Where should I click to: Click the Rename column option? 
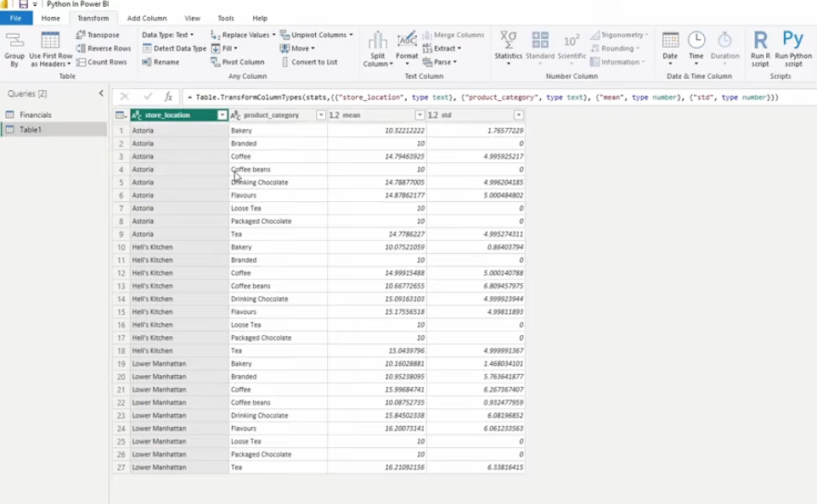(161, 62)
